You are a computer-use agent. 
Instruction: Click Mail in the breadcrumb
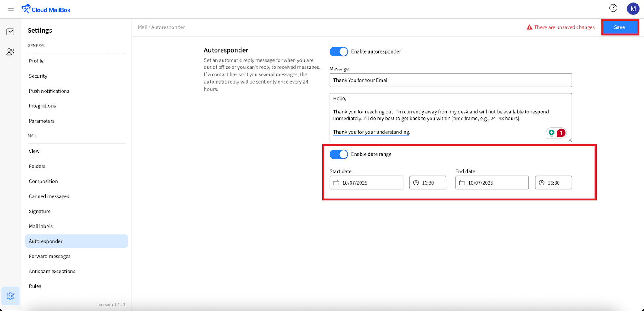[x=142, y=27]
